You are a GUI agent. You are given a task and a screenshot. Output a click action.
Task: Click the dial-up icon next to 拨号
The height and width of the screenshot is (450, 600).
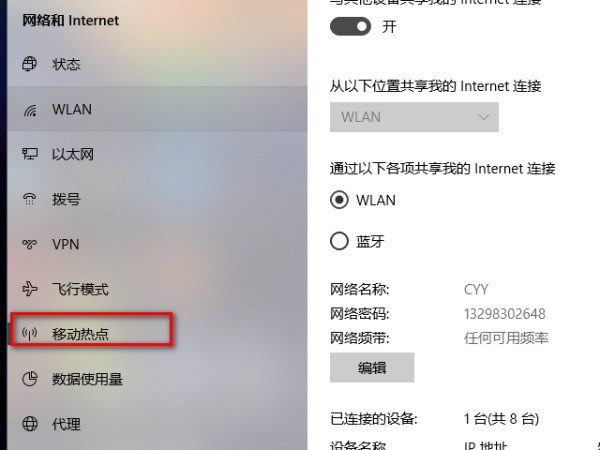[x=29, y=199]
